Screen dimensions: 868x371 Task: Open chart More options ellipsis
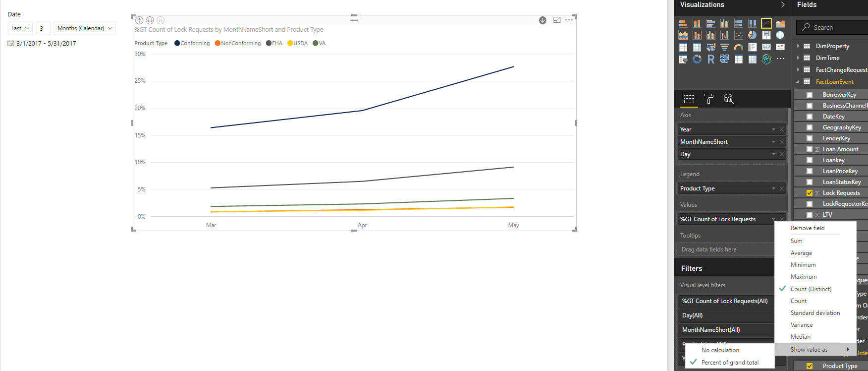click(569, 20)
